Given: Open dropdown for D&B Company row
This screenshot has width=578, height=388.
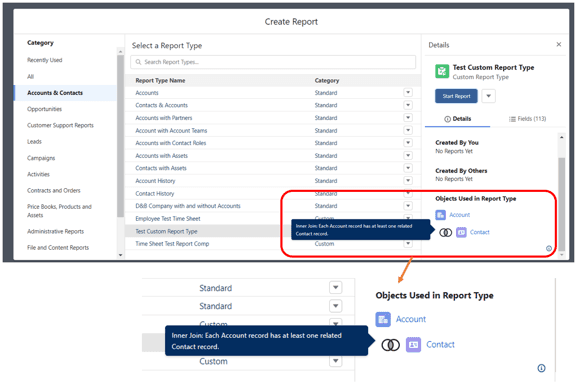Looking at the screenshot, I should click(x=408, y=206).
